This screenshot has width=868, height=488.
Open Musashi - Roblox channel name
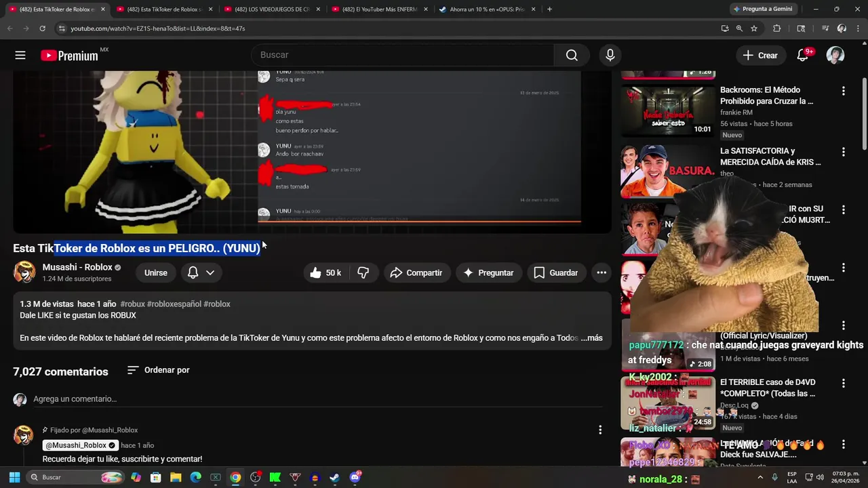click(77, 267)
